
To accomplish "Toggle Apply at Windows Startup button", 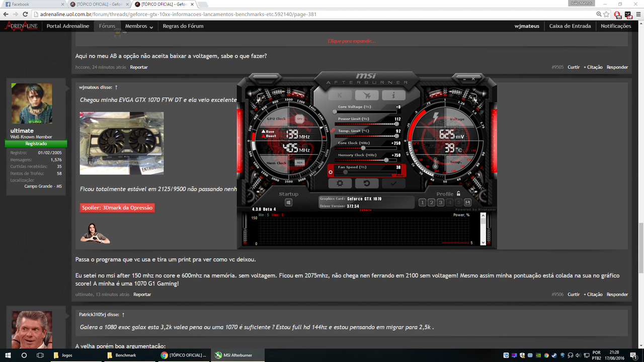I will pyautogui.click(x=288, y=202).
